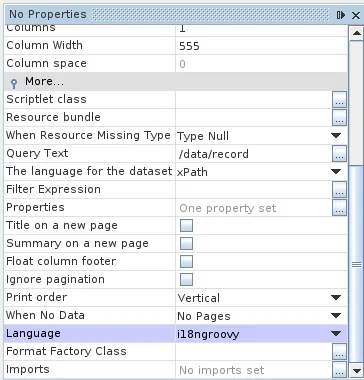Select the Query Text property label
The image size is (364, 380).
37,153
